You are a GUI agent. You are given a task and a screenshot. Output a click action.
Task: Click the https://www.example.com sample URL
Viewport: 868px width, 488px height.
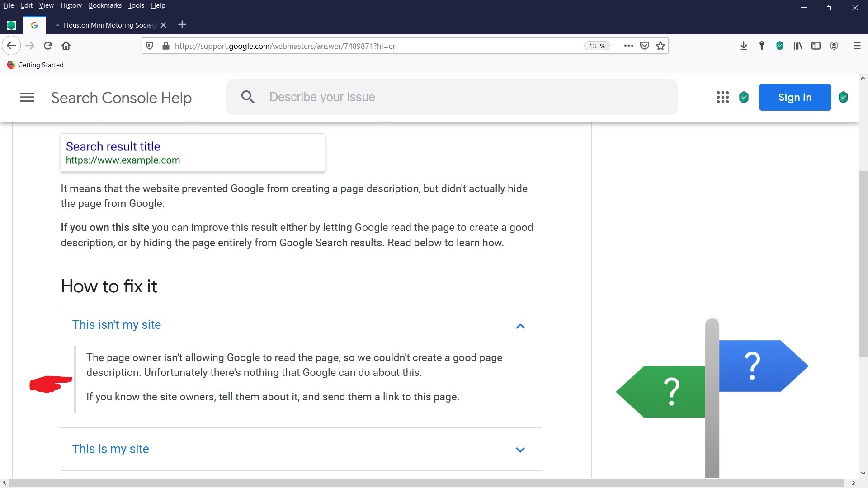[123, 160]
